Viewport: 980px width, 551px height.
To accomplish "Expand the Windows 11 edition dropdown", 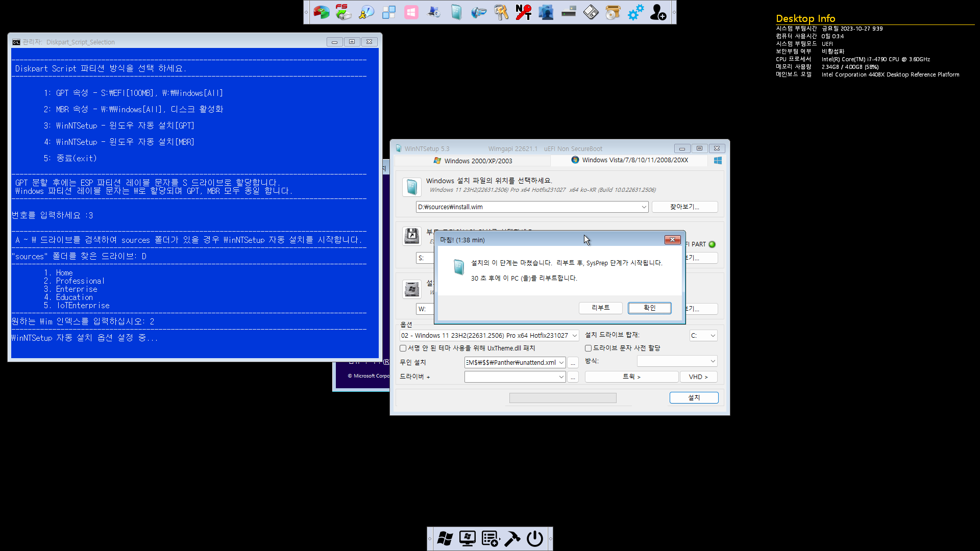I will pyautogui.click(x=574, y=336).
